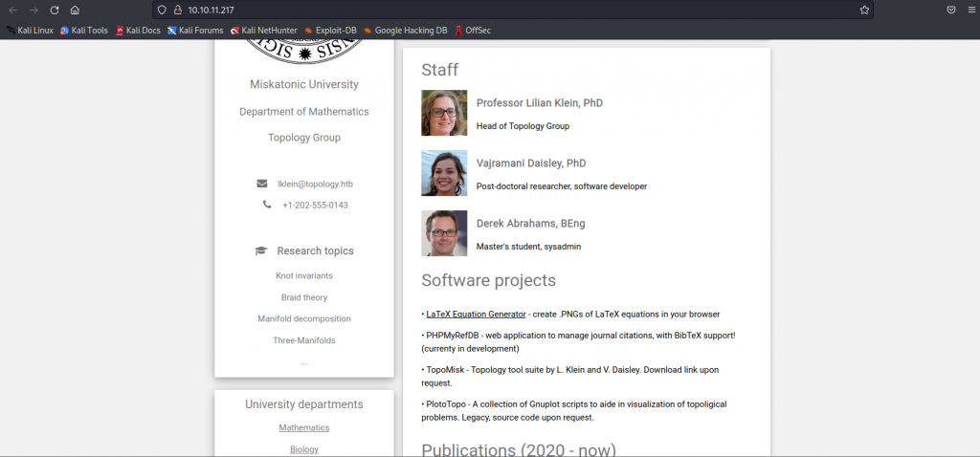This screenshot has height=457, width=980.
Task: Click the browser back arrow
Action: (x=12, y=10)
